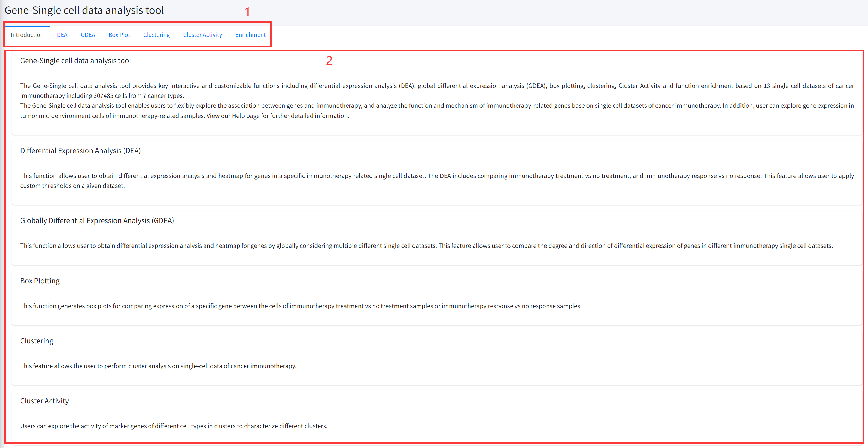Viewport: 868px width, 448px height.
Task: Click the GDEA description paragraph
Action: point(426,246)
